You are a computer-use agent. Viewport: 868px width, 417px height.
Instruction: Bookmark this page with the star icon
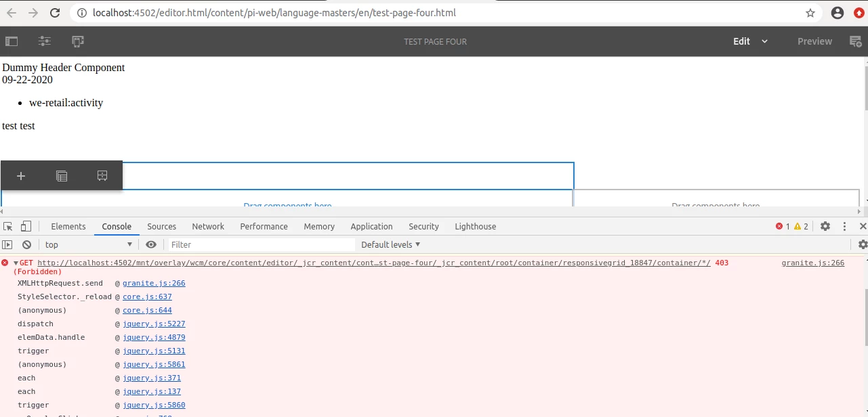[810, 13]
